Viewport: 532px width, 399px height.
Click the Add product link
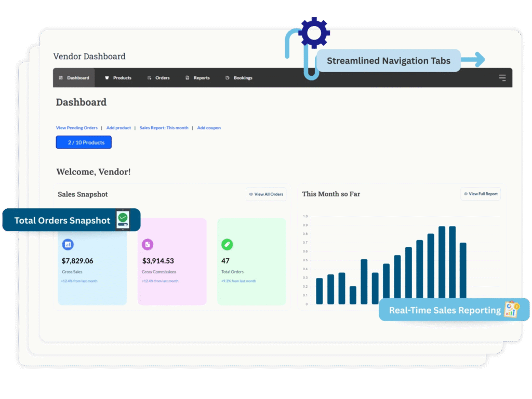click(x=118, y=128)
